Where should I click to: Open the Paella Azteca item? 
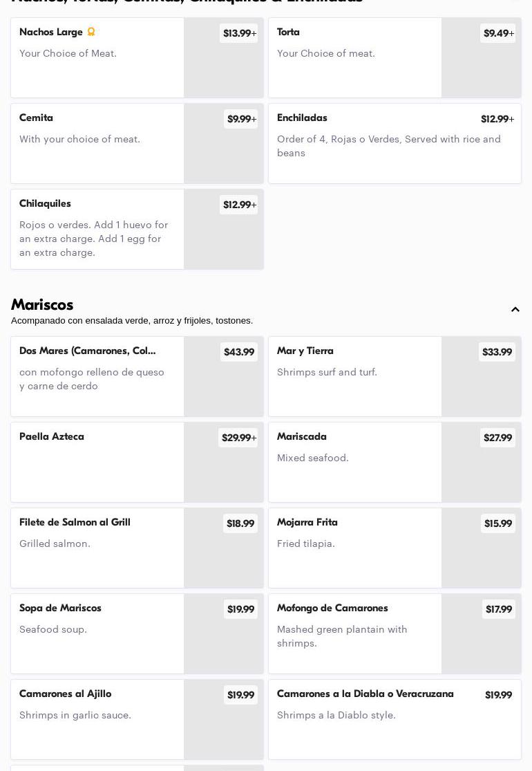(x=97, y=462)
